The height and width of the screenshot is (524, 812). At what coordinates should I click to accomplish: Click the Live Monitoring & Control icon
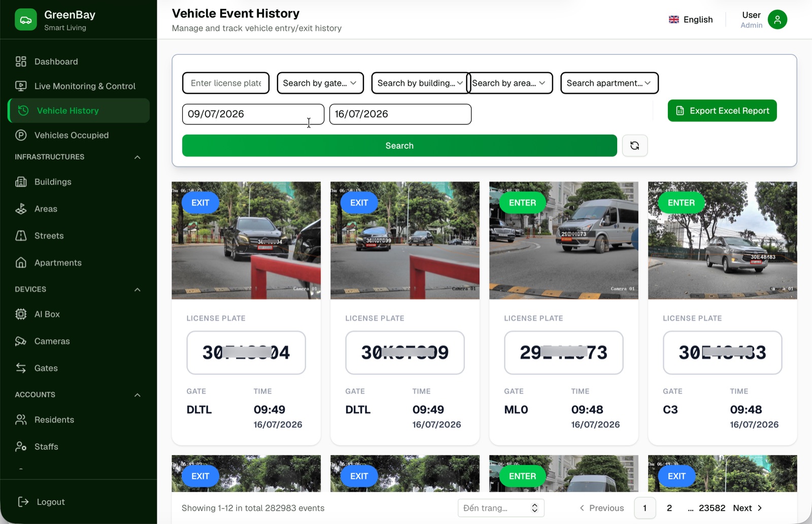21,86
